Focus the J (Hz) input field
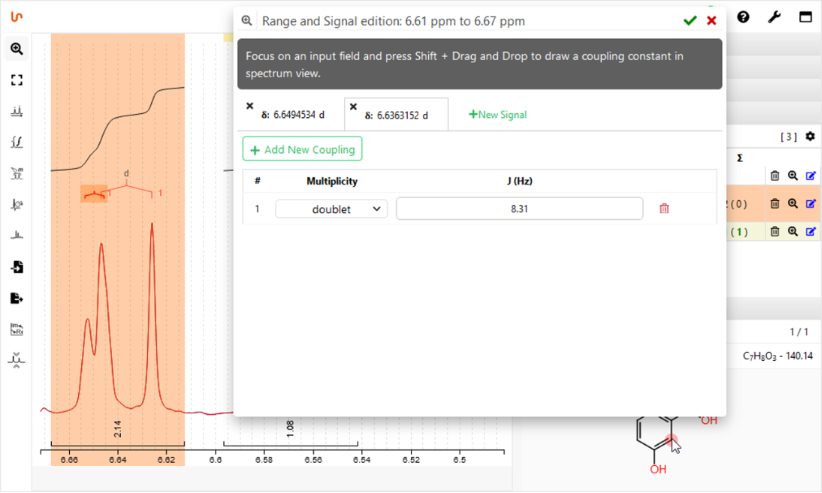The width and height of the screenshot is (822, 493). (x=519, y=209)
